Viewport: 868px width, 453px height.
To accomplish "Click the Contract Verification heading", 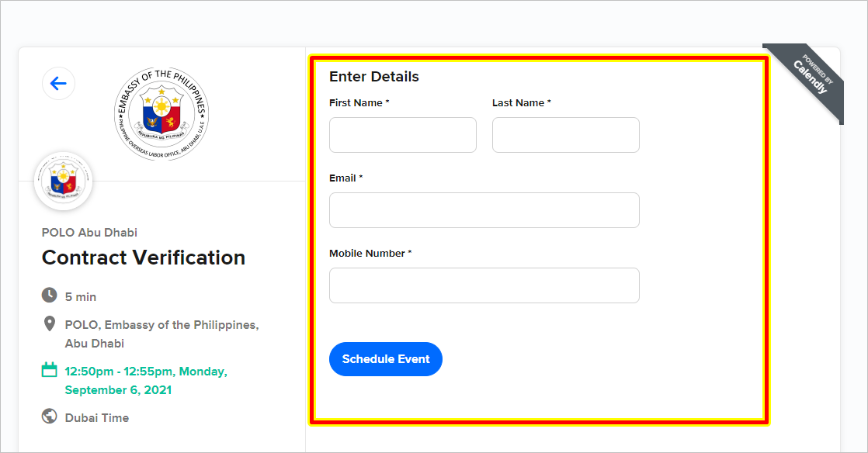I will pyautogui.click(x=144, y=258).
